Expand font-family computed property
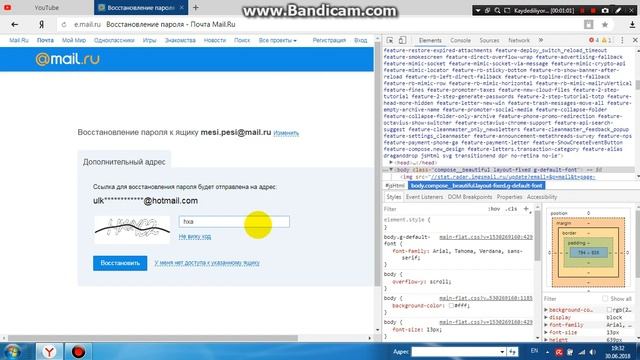This screenshot has width=640, height=360. (546, 325)
